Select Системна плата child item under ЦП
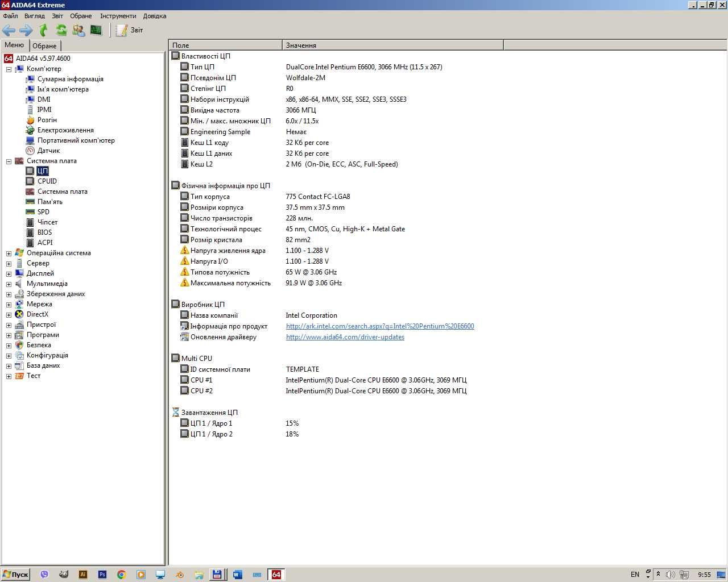The image size is (728, 582). 62,192
